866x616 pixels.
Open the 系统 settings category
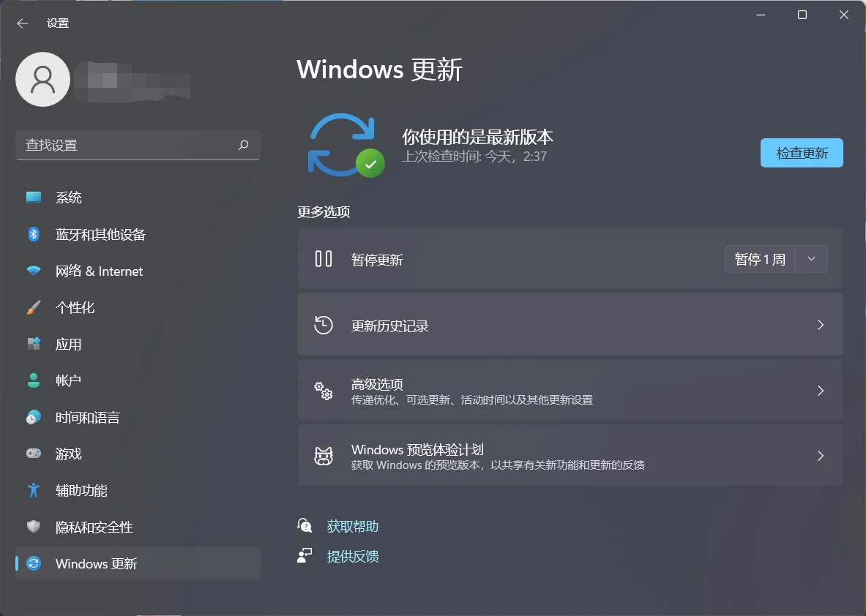pos(138,197)
